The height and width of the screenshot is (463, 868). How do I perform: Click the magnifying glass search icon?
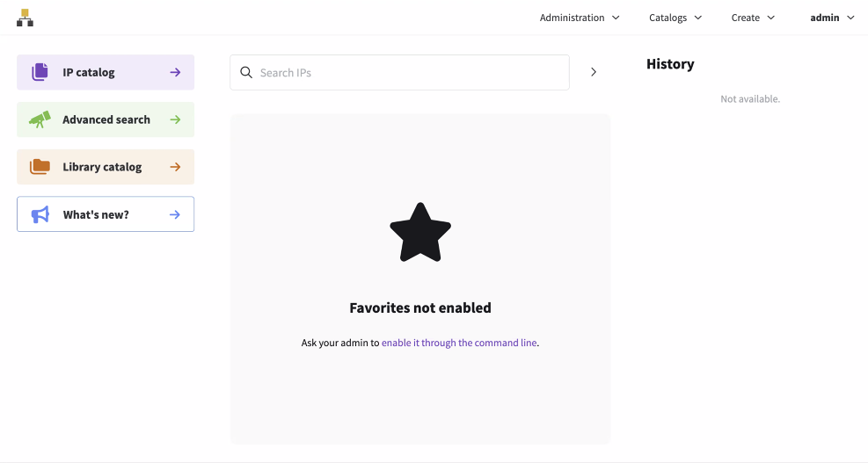[x=246, y=73]
